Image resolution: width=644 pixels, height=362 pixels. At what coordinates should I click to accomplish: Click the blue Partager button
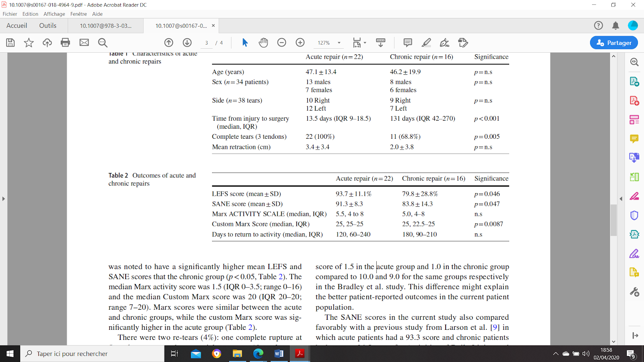614,43
